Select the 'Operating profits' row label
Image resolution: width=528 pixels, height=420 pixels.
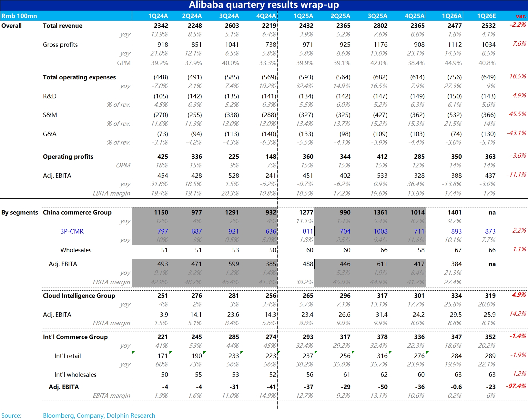click(x=68, y=156)
